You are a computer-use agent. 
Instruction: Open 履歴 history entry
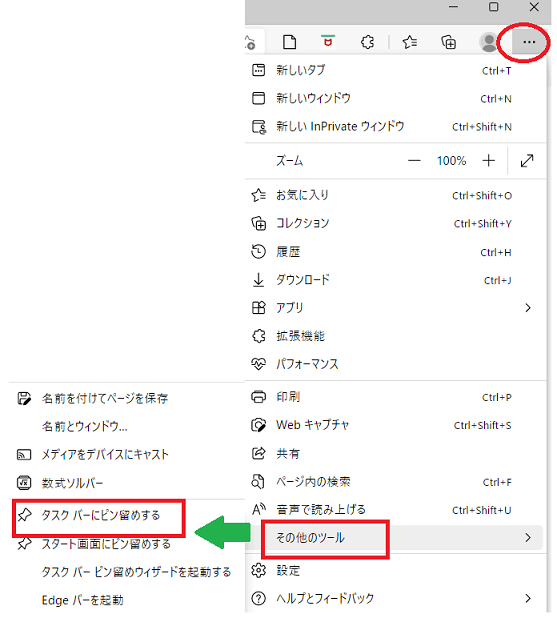point(395,252)
